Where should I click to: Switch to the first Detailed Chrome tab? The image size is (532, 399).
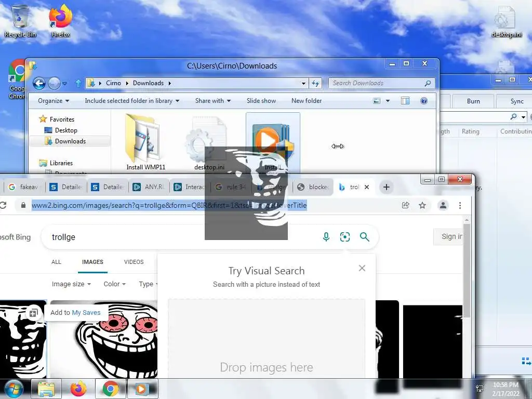(66, 187)
